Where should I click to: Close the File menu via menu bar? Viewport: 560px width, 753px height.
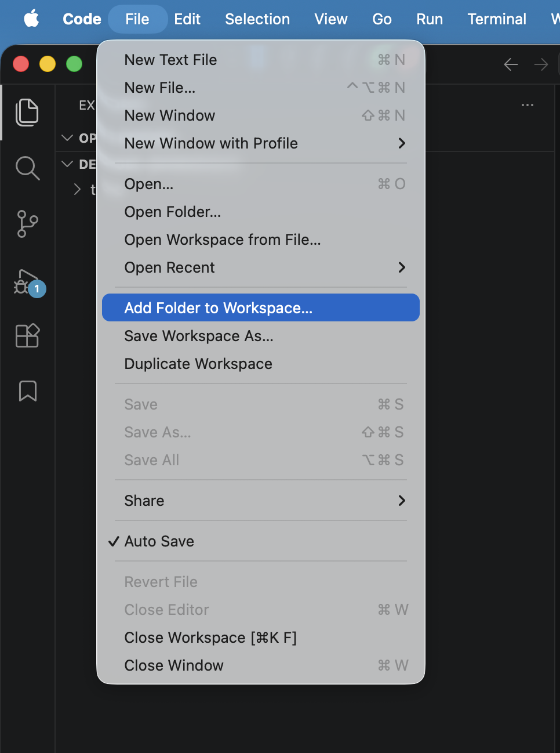pyautogui.click(x=137, y=19)
